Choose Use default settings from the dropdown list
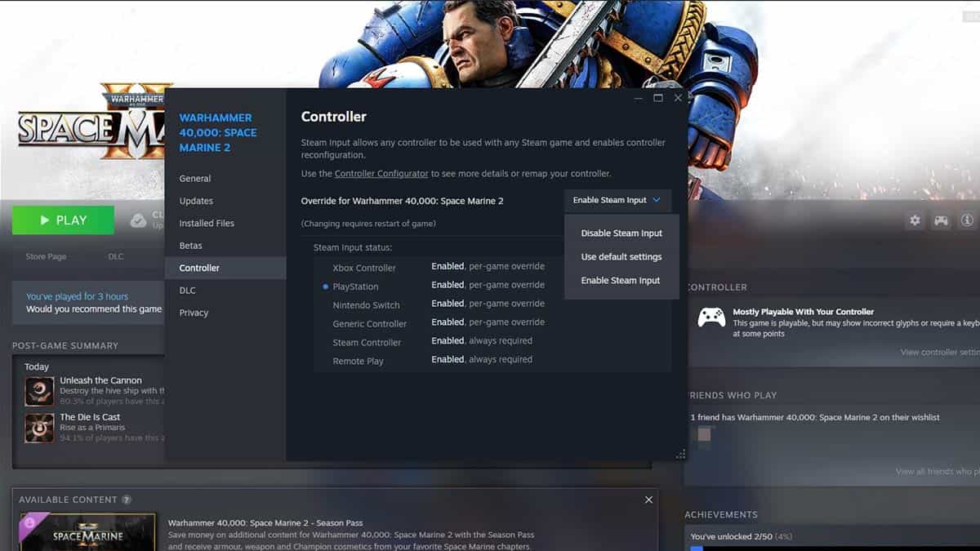 click(x=621, y=257)
